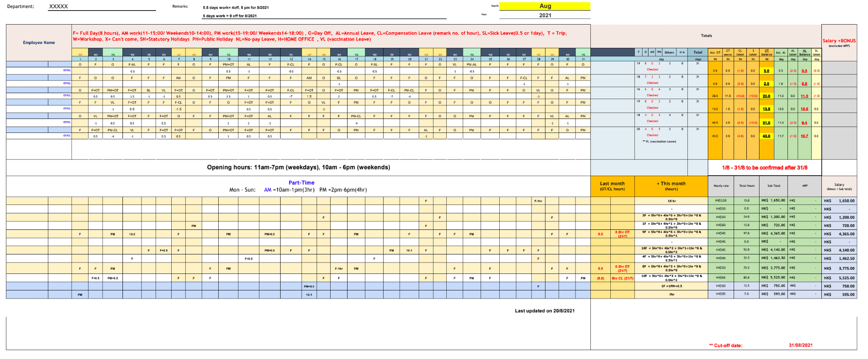
Task: Click the Acc. AL column header
Action: click(x=781, y=52)
